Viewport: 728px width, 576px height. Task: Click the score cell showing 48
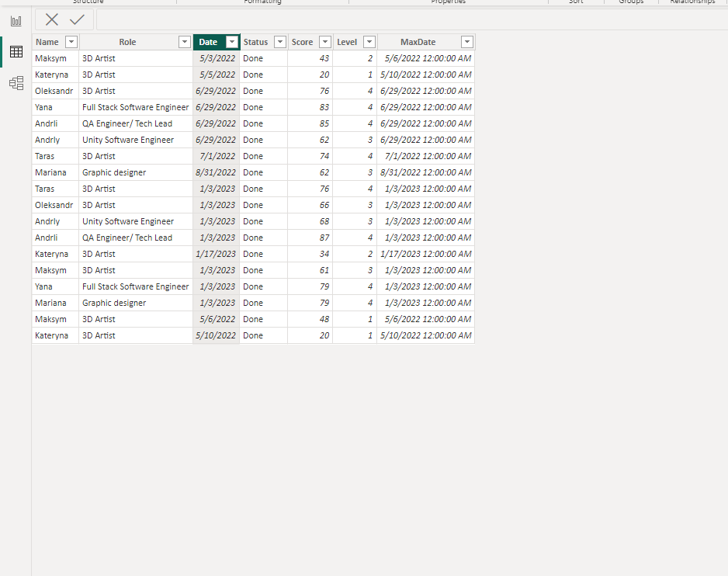[310, 319]
